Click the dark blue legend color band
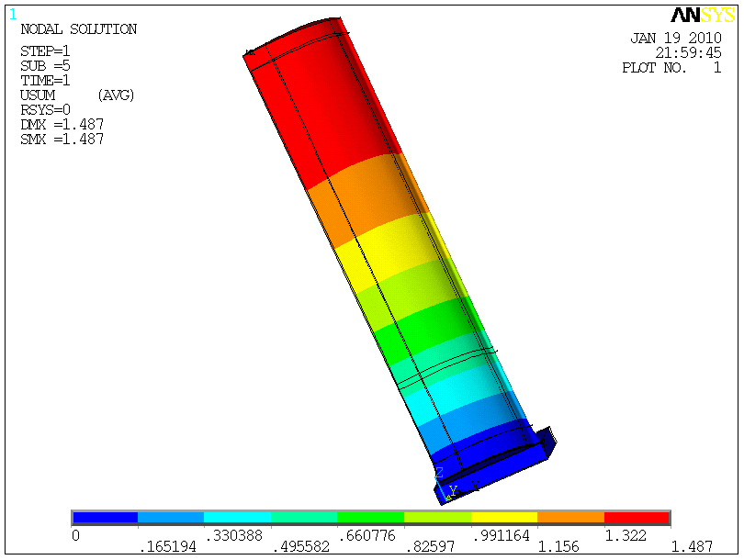Image resolution: width=744 pixels, height=560 pixels. tap(106, 518)
